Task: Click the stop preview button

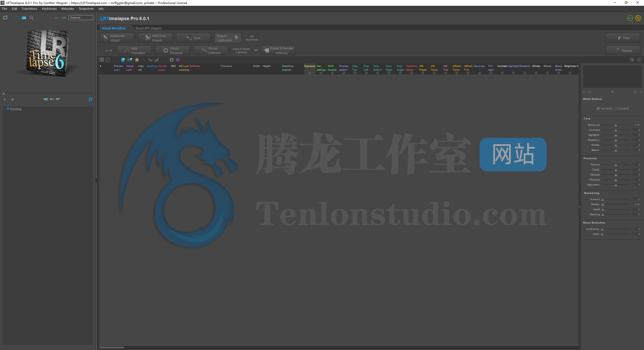Action: coord(13,100)
